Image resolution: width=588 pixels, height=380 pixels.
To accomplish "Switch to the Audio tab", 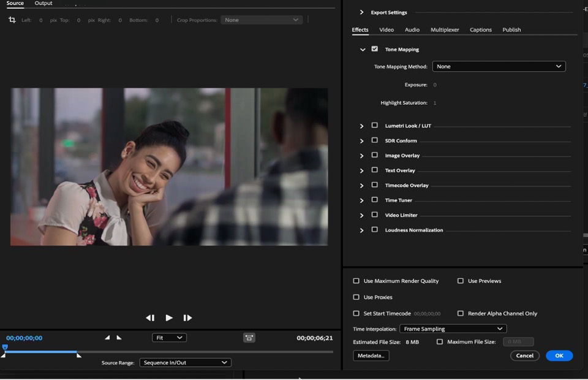I will coord(412,29).
